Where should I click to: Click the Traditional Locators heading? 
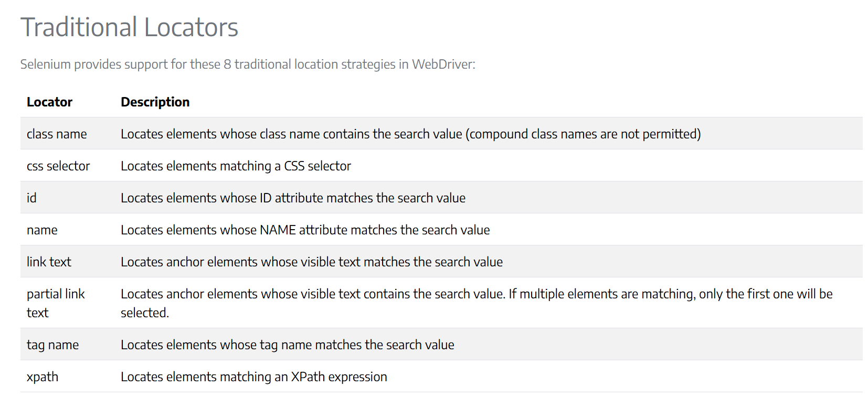click(x=129, y=27)
